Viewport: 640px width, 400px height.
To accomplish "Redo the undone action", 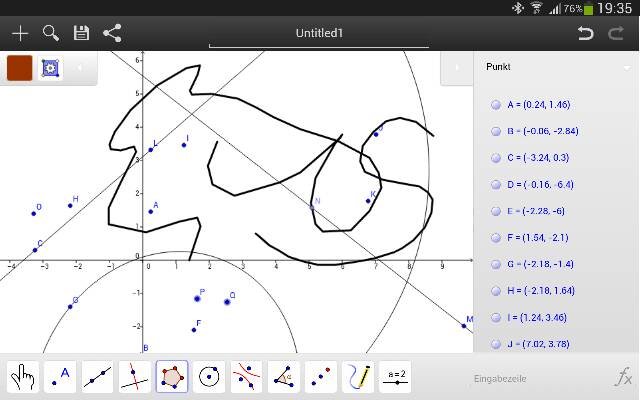I will (616, 33).
